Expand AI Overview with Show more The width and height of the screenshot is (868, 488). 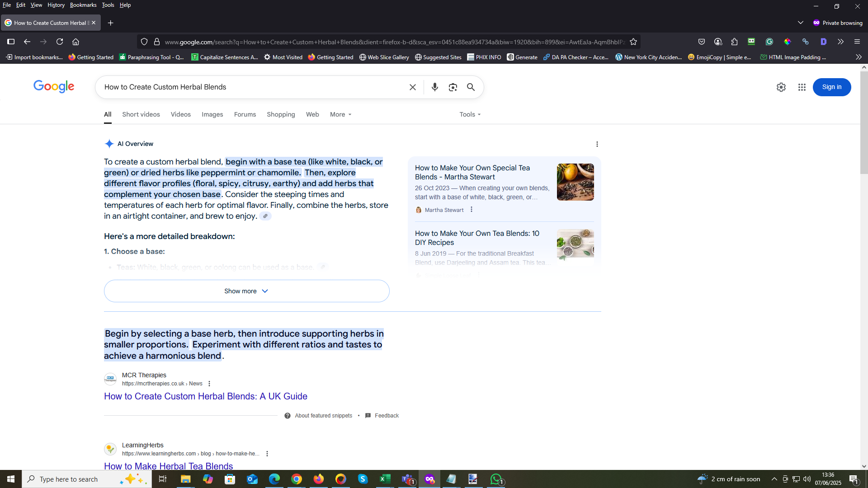coord(246,291)
